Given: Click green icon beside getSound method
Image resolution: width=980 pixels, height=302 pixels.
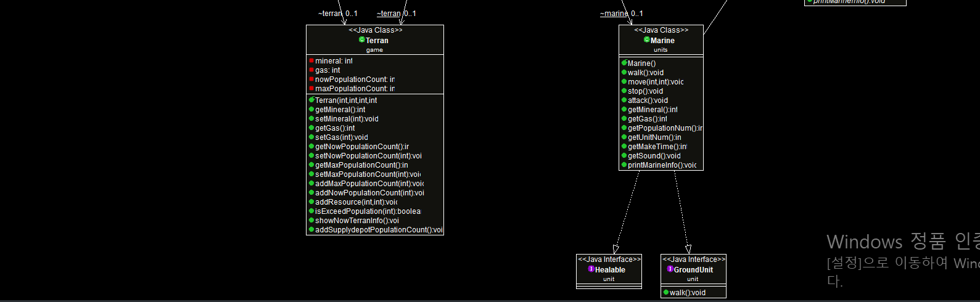Looking at the screenshot, I should (x=624, y=156).
